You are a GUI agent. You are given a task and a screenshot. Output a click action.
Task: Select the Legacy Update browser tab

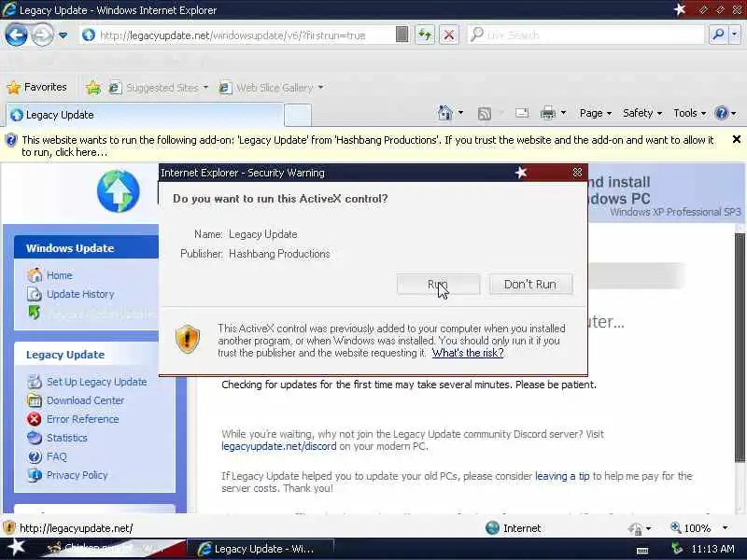point(145,115)
